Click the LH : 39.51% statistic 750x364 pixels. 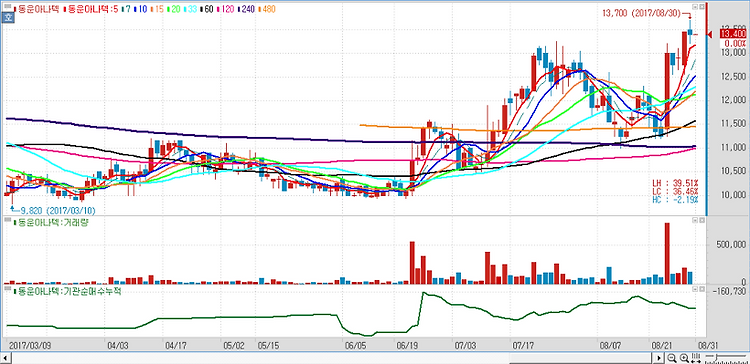click(x=675, y=183)
